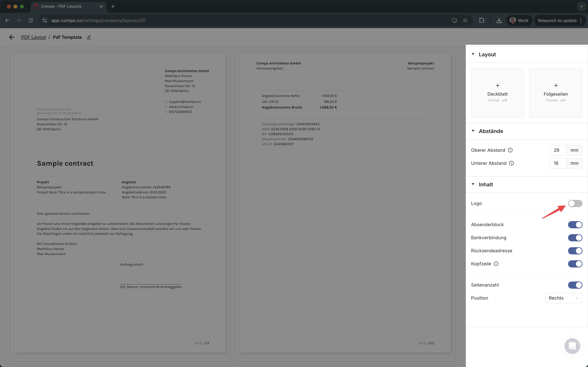
Task: Click the pencil icon to rename Pdf Template
Action: pyautogui.click(x=89, y=37)
